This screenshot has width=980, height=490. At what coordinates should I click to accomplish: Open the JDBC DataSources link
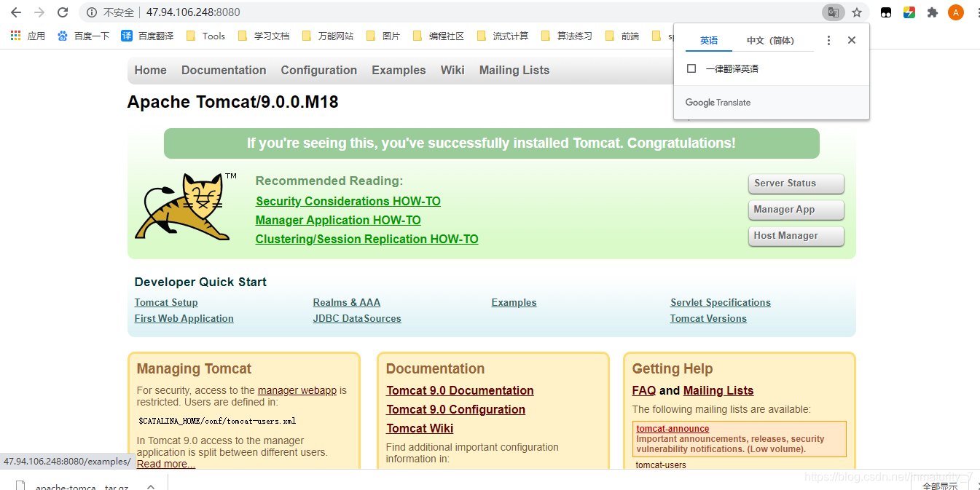point(357,318)
